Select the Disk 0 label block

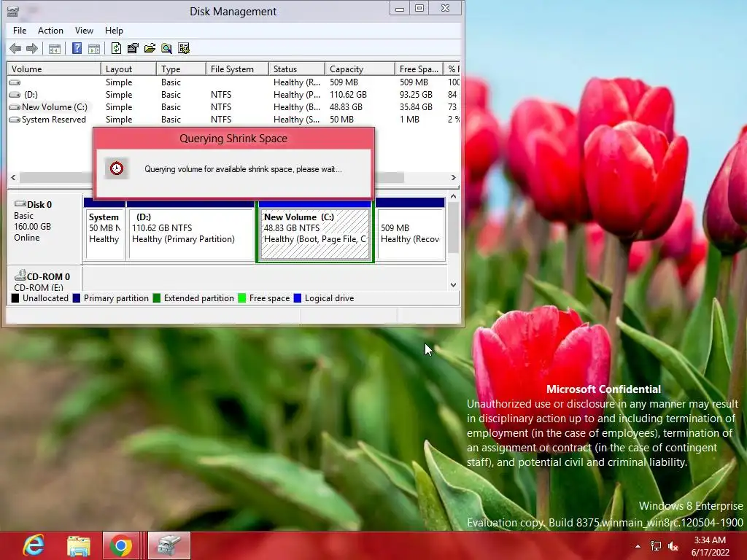(x=44, y=227)
